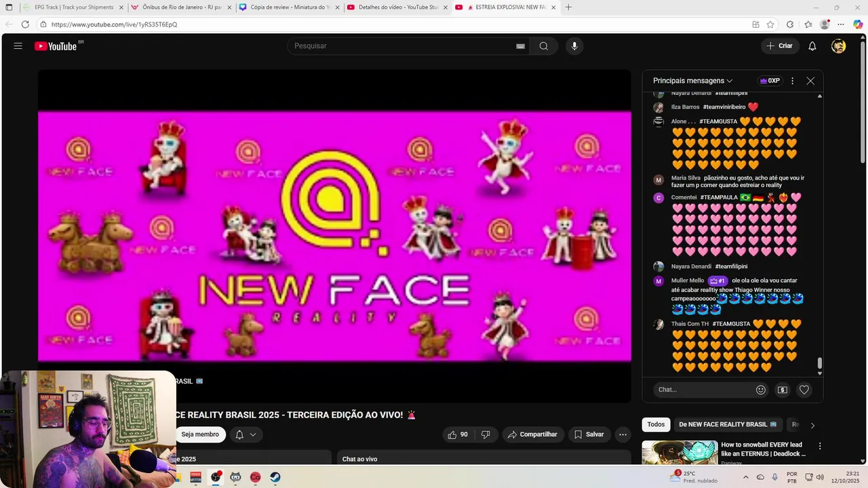868x488 pixels.
Task: Send a heart reaction in chat
Action: [x=804, y=390]
